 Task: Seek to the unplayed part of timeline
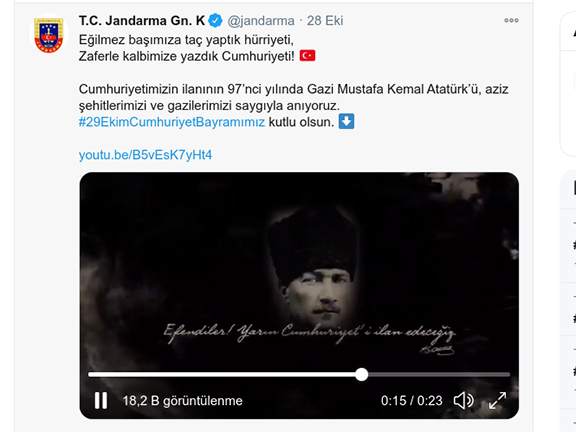[x=439, y=374]
